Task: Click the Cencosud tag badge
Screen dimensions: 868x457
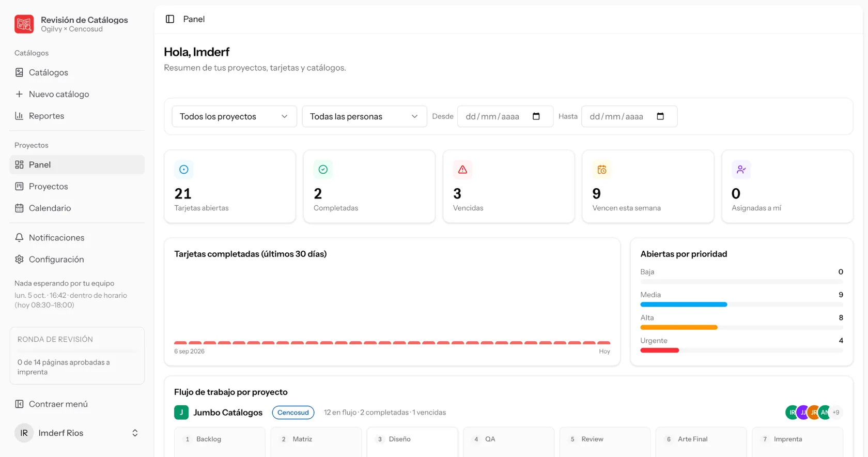Action: [x=293, y=412]
